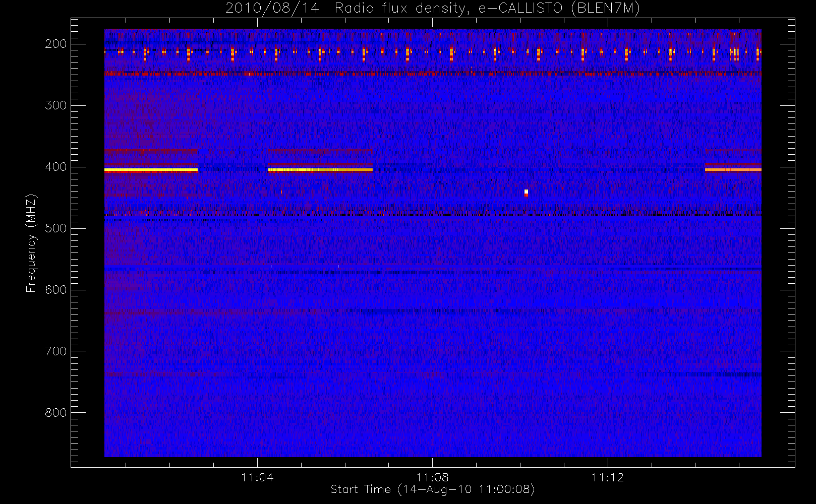Select the 400 frequency tick label
The image size is (816, 504).
55,167
